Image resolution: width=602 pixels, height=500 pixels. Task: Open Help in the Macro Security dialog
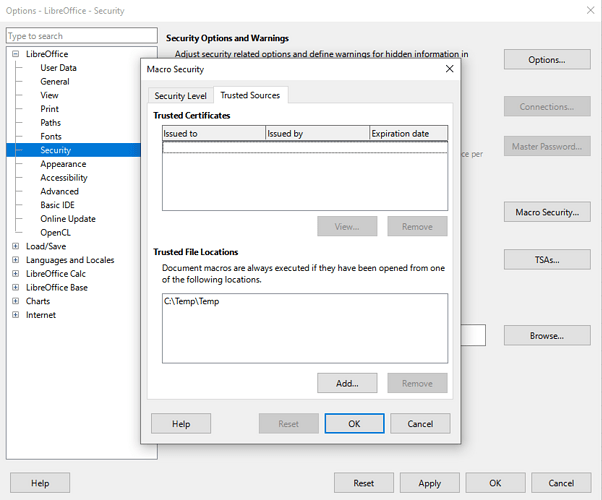[x=181, y=424]
